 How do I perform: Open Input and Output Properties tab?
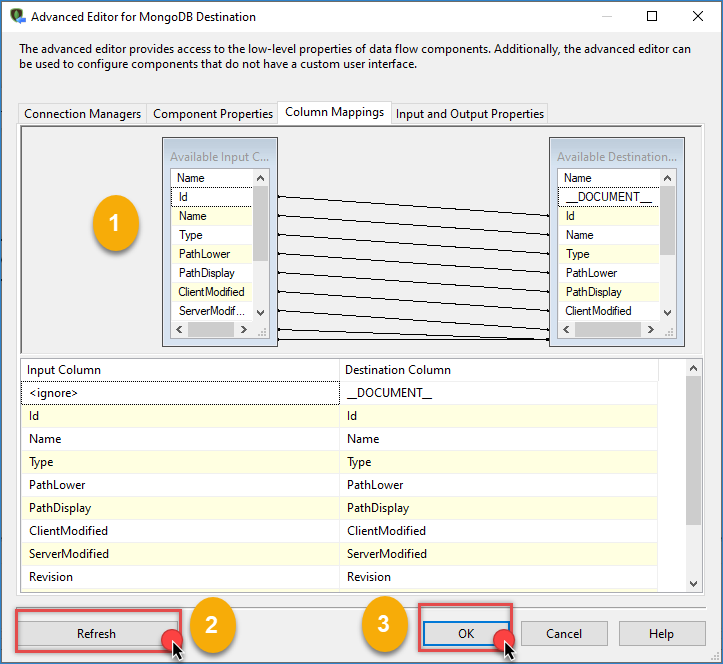point(469,114)
